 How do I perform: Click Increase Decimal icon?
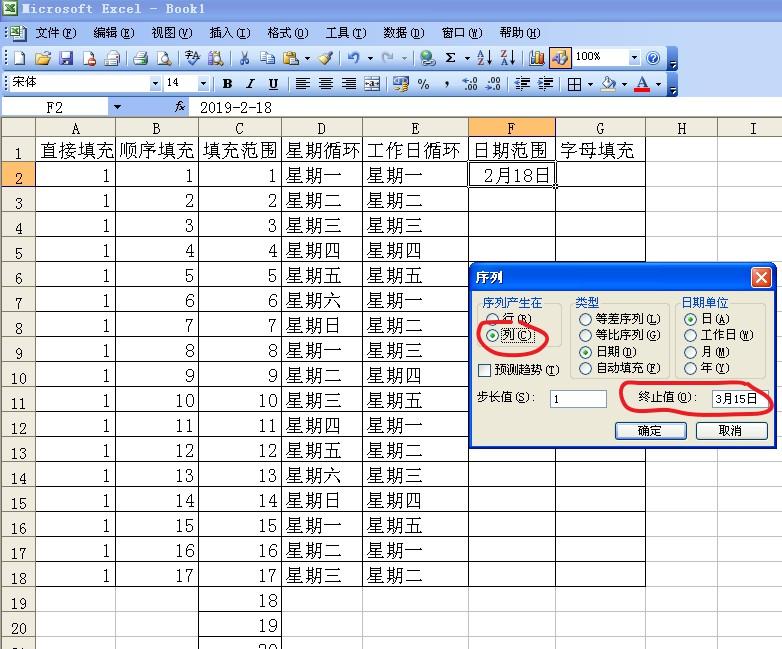coord(470,84)
